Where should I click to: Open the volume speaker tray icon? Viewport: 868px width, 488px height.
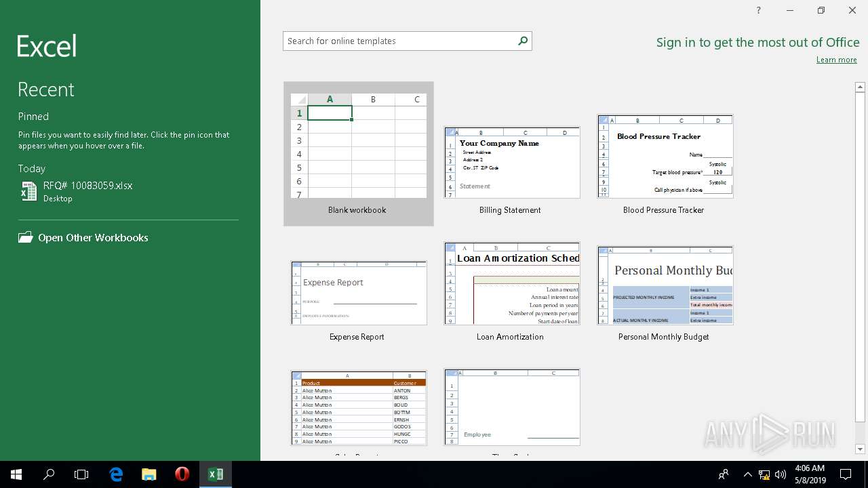pos(781,474)
